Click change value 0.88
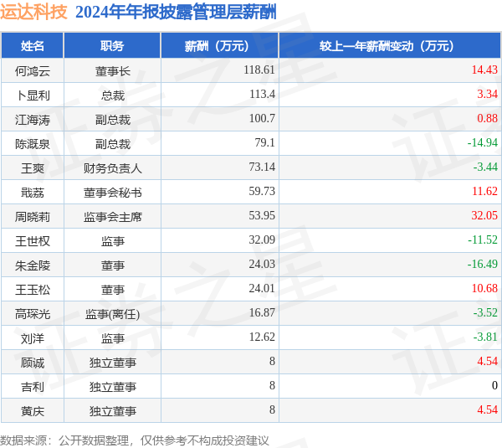Image resolution: width=502 pixels, height=448 pixels. point(487,118)
